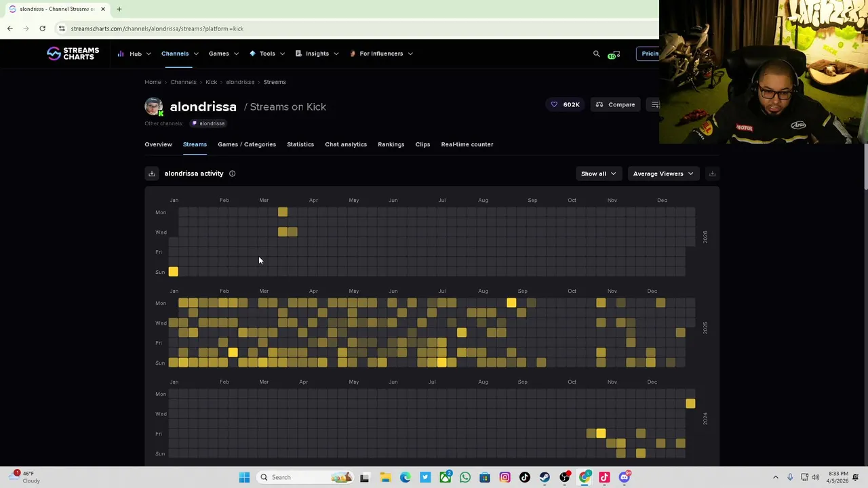
Task: Open a new browser tab with plus icon
Action: [119, 9]
